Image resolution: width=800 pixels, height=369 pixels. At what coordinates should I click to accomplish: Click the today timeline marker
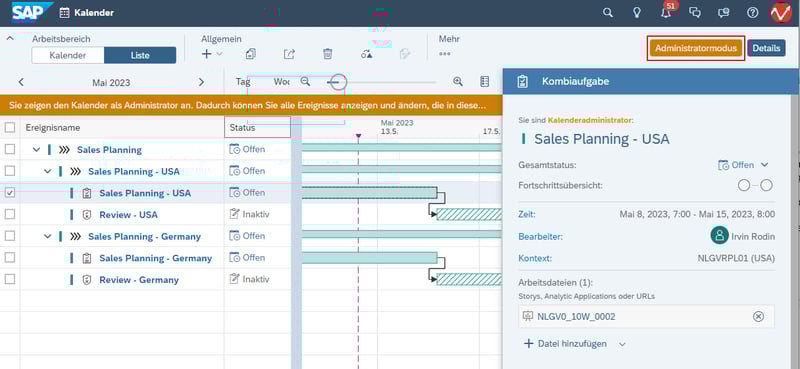(358, 136)
